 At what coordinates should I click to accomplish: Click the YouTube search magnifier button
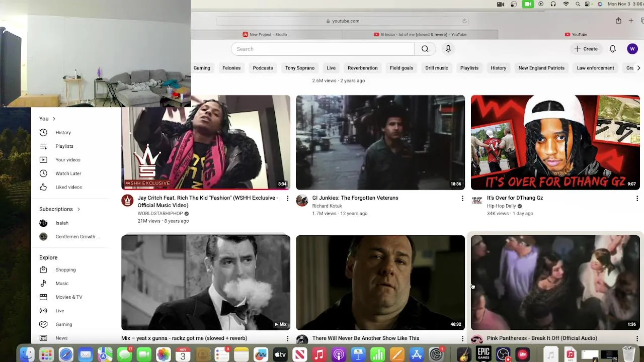click(x=425, y=49)
